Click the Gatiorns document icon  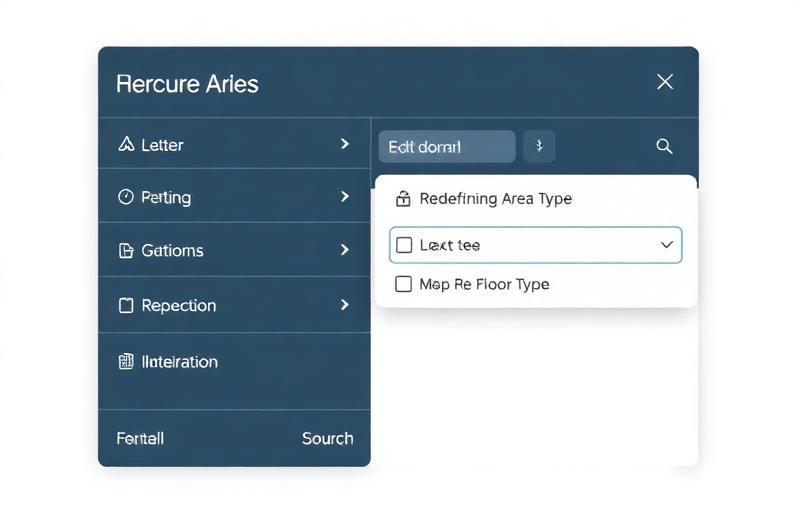pyautogui.click(x=126, y=251)
